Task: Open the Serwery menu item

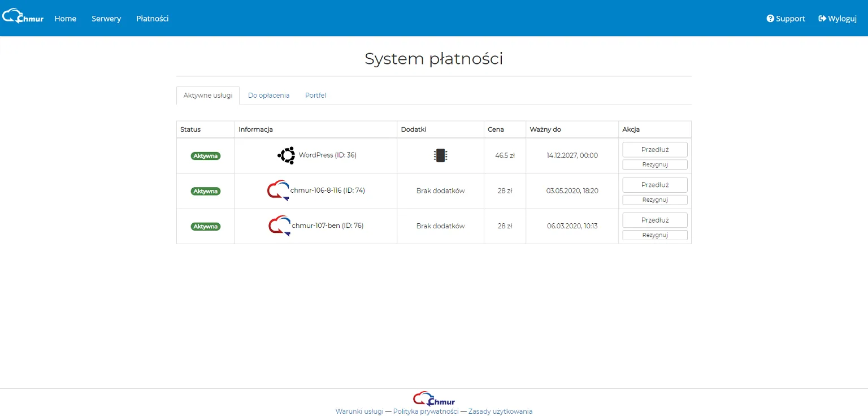Action: point(106,19)
